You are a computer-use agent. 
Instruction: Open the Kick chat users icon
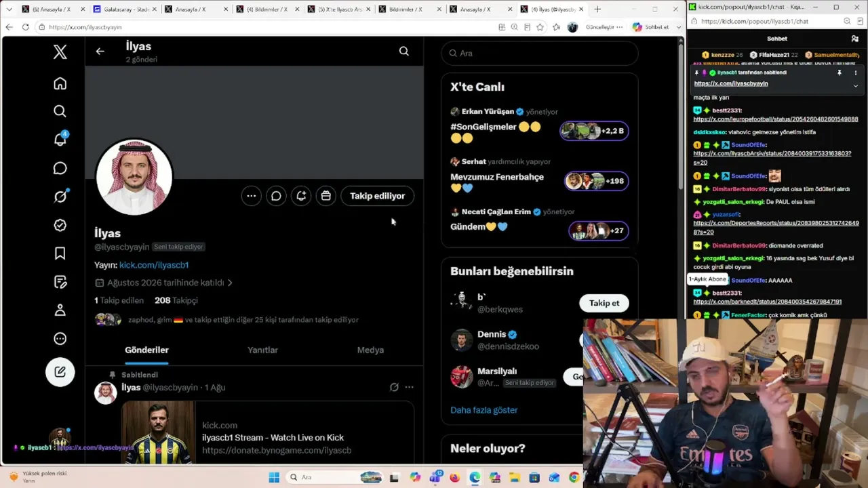(855, 39)
